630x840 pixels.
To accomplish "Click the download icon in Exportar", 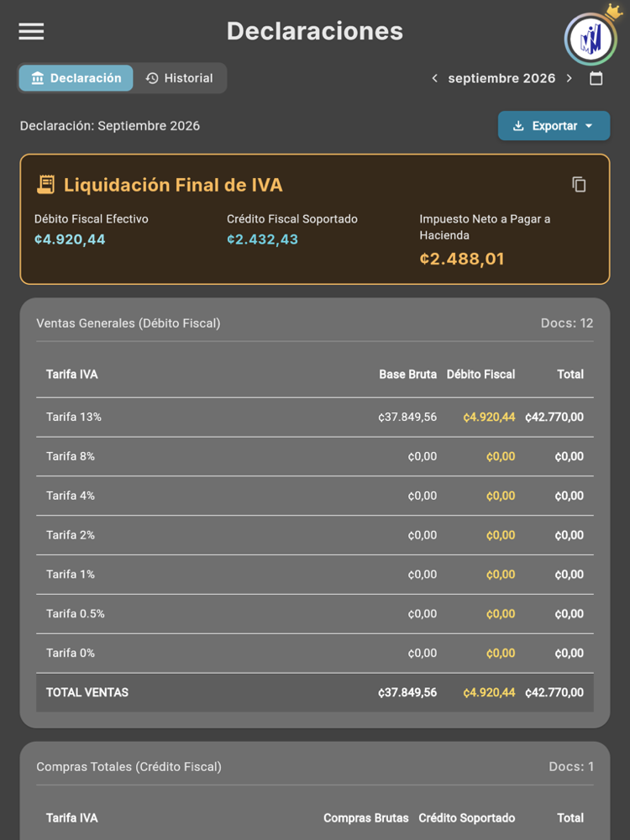I will point(518,126).
